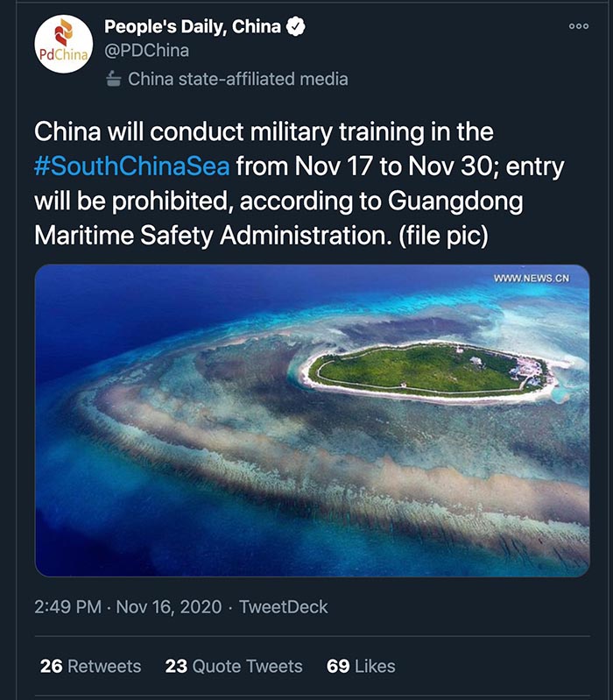Image resolution: width=613 pixels, height=700 pixels.
Task: Click the green island in the photo
Action: pos(429,370)
